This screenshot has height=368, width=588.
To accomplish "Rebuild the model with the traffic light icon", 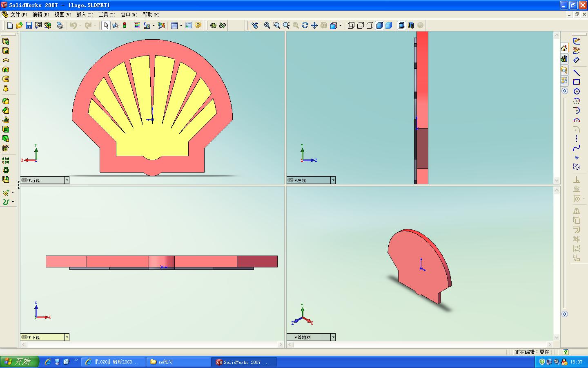I will (125, 25).
